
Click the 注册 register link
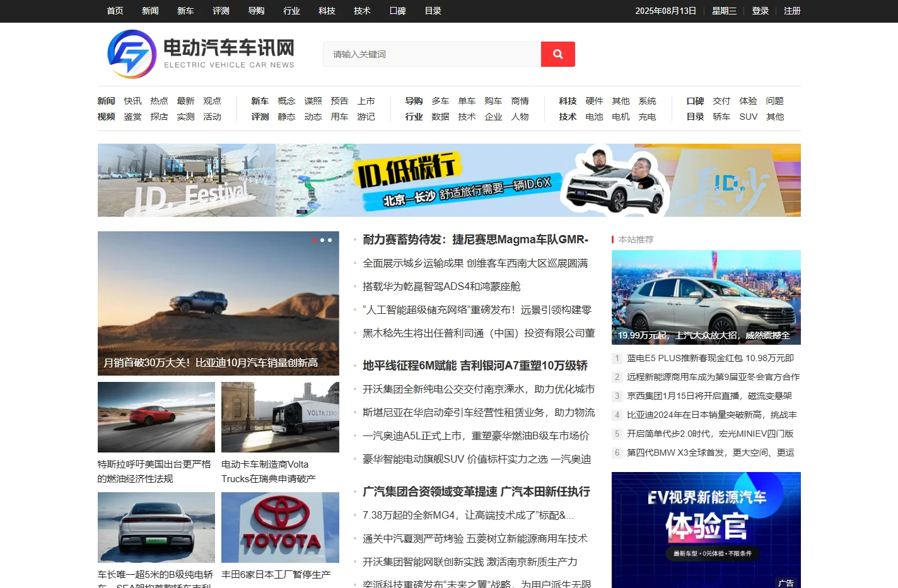(x=792, y=11)
